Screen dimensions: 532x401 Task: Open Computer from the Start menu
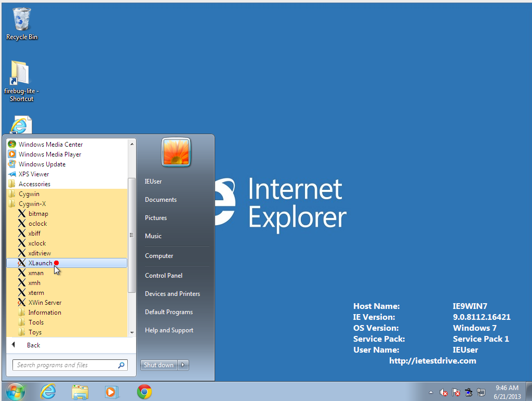tap(159, 256)
